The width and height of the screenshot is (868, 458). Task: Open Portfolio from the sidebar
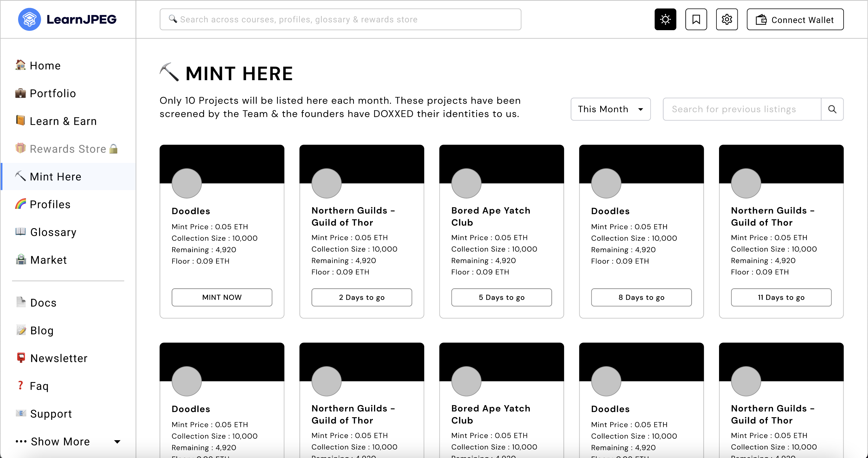tap(68, 93)
